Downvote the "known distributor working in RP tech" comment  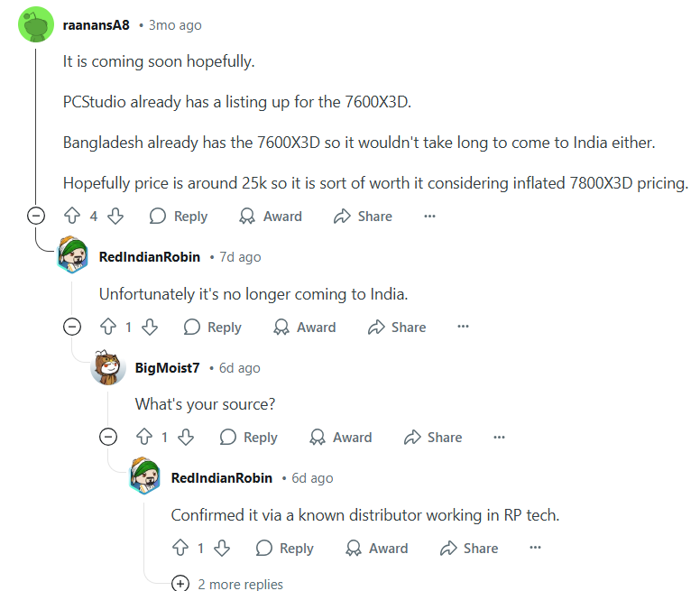(x=222, y=548)
